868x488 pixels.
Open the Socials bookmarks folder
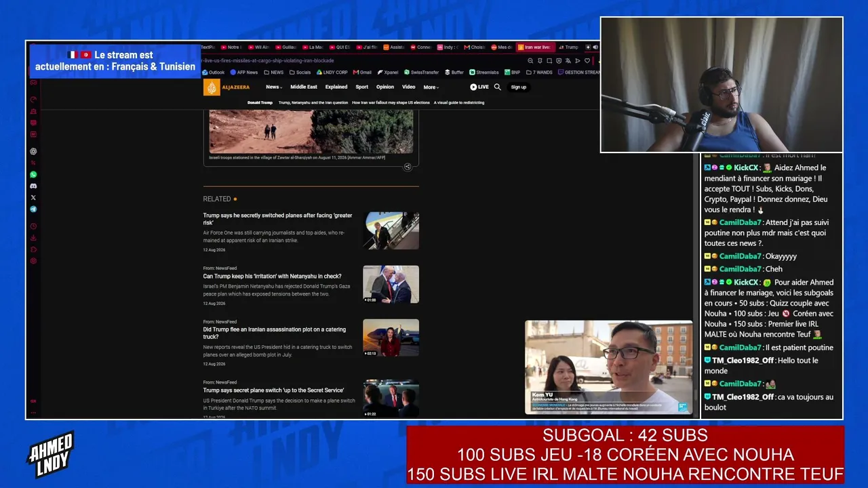click(x=300, y=73)
